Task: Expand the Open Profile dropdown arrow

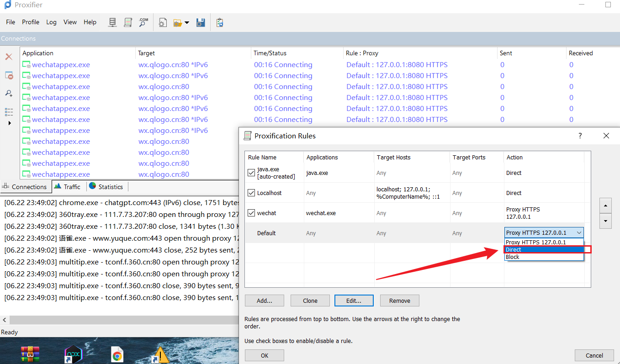Action: (187, 22)
